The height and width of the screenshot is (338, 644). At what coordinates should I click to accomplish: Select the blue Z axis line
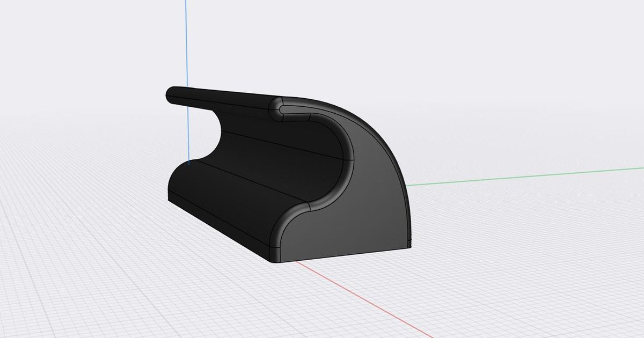click(x=191, y=64)
